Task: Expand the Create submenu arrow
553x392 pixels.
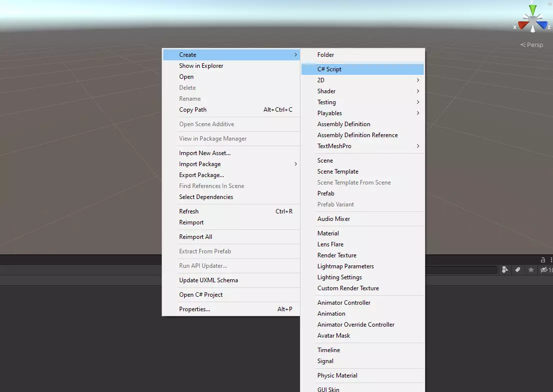Action: pos(295,55)
